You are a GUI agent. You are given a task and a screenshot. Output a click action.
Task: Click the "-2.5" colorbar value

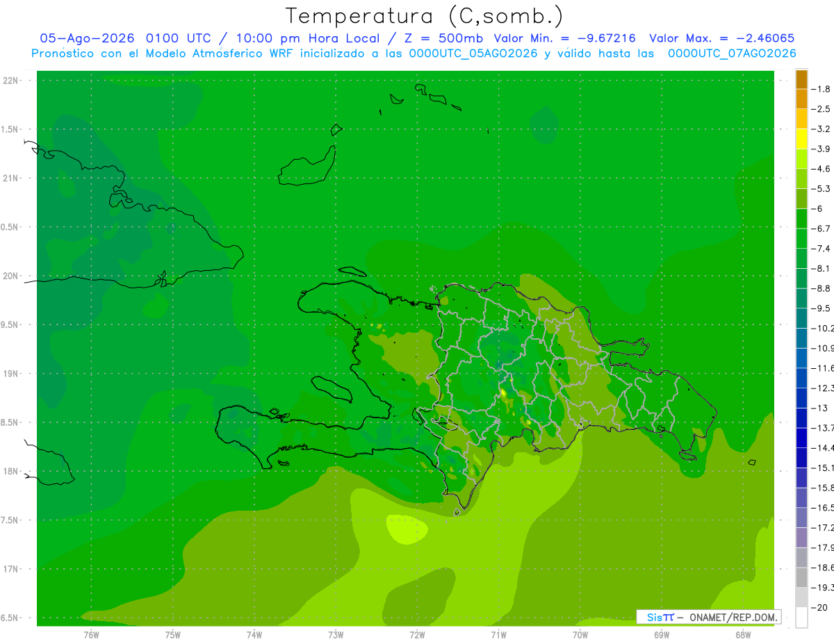[821, 109]
